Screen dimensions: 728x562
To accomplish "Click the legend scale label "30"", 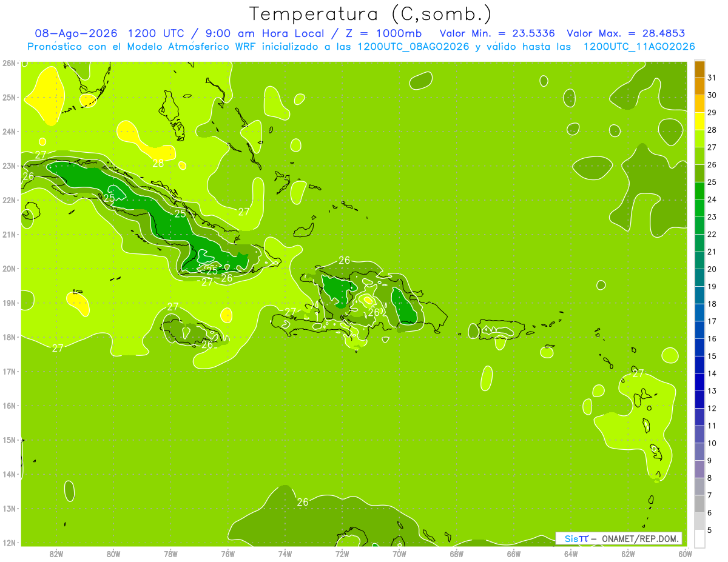I will point(712,95).
